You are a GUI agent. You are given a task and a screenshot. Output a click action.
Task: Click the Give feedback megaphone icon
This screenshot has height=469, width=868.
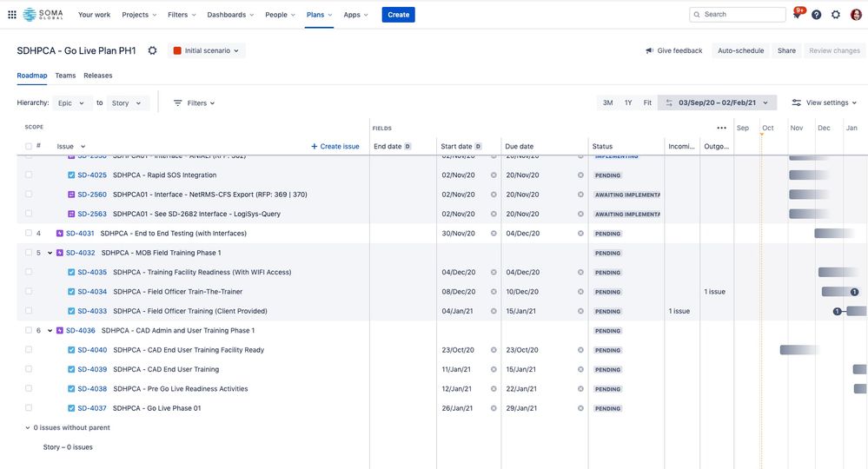(x=649, y=50)
